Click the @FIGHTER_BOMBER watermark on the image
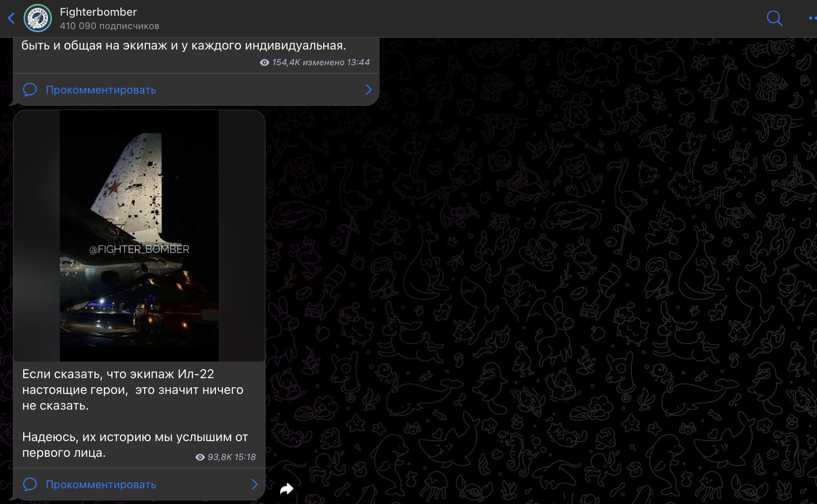The image size is (817, 504). [139, 249]
